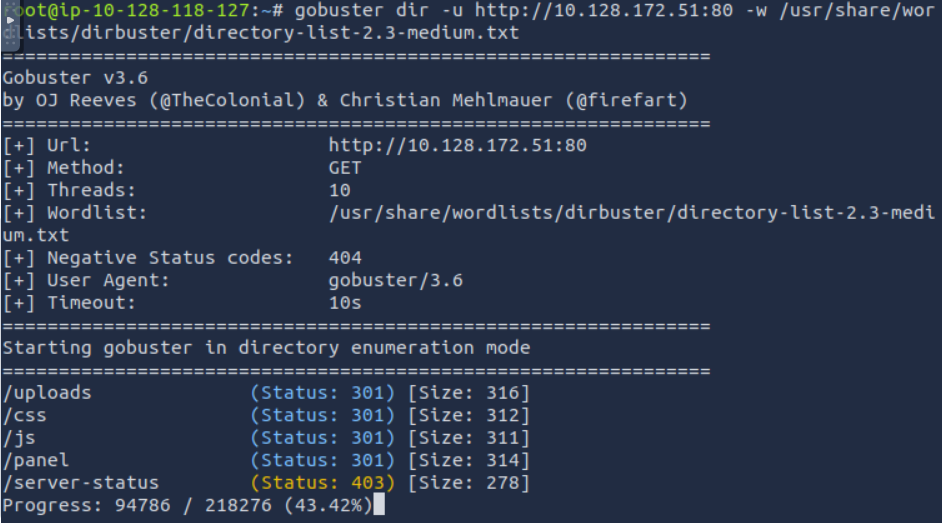Click the wordlist path in Wordlist row
942x523 pixels.
point(630,213)
